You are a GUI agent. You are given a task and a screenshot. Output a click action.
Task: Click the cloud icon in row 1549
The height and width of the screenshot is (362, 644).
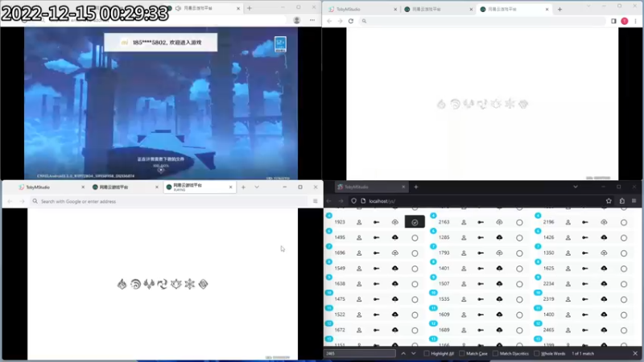[x=394, y=269]
